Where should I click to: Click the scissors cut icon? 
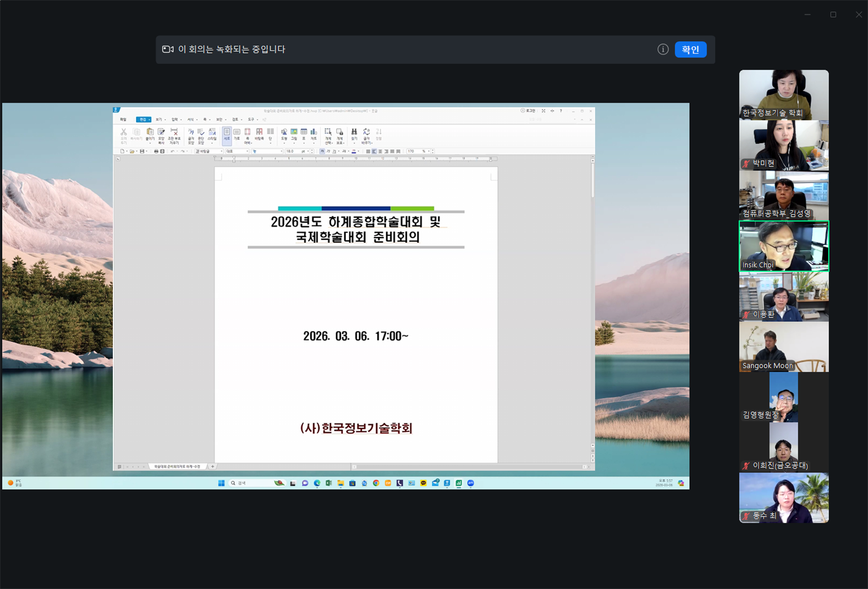(x=124, y=133)
